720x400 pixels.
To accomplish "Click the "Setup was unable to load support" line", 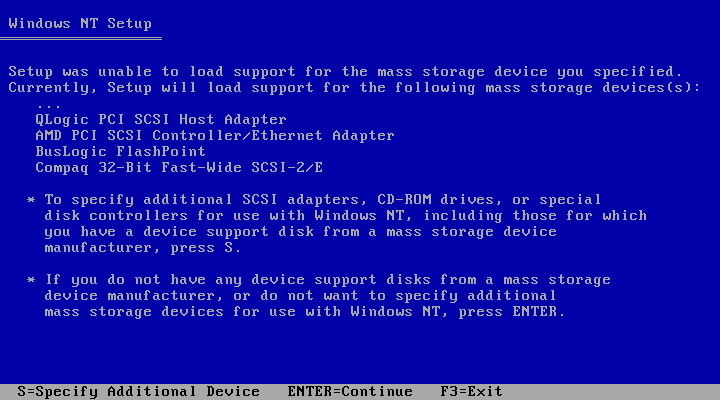I will [344, 71].
